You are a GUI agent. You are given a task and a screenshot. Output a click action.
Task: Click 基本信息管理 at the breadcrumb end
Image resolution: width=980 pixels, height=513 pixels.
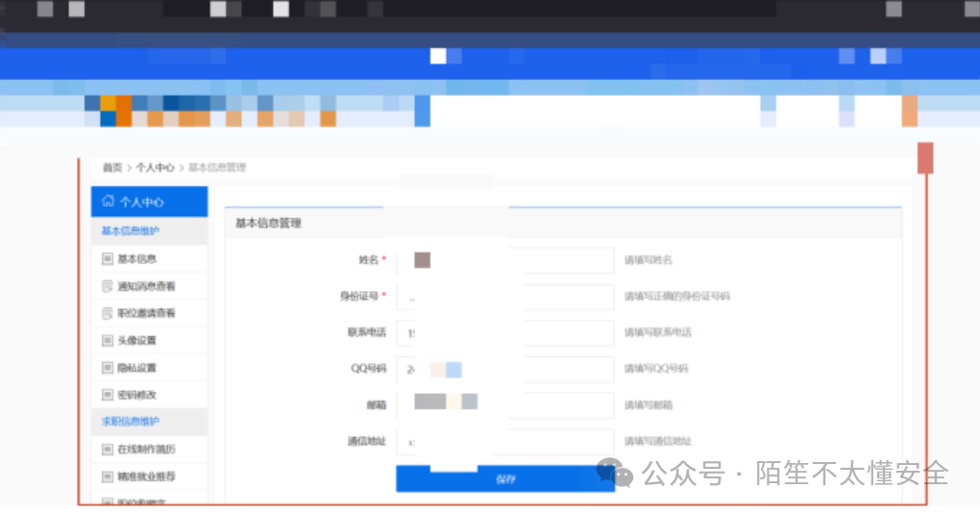coord(217,167)
